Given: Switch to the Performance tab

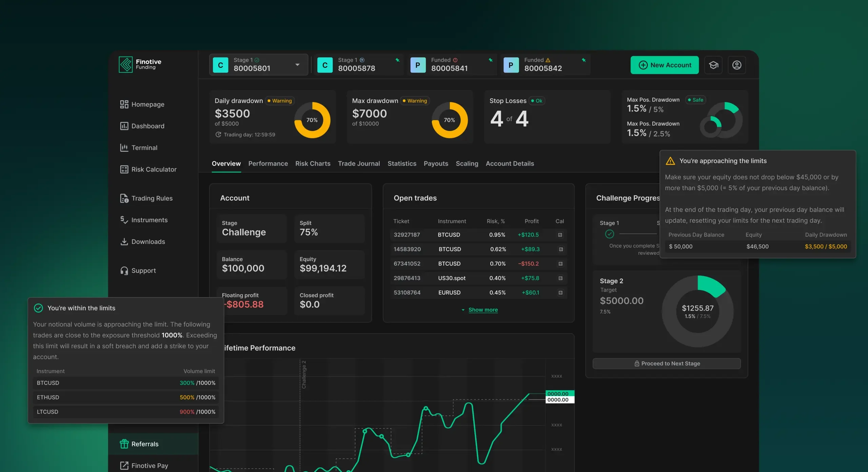Looking at the screenshot, I should (268, 164).
